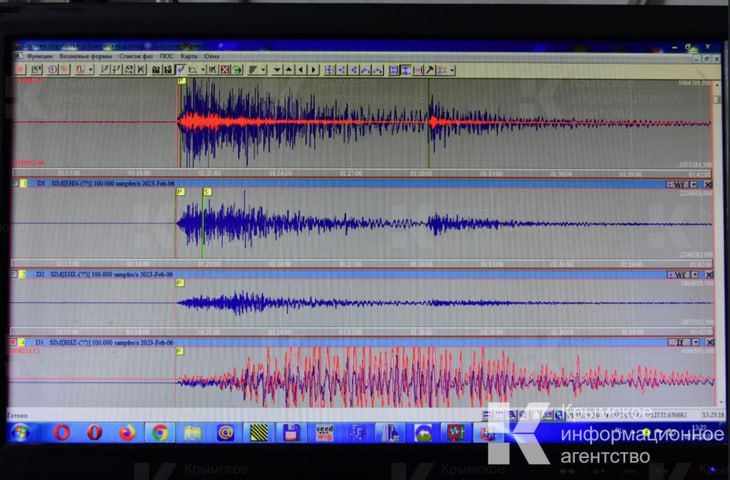Click the floppy disk save icon in taskbar

tap(291, 432)
